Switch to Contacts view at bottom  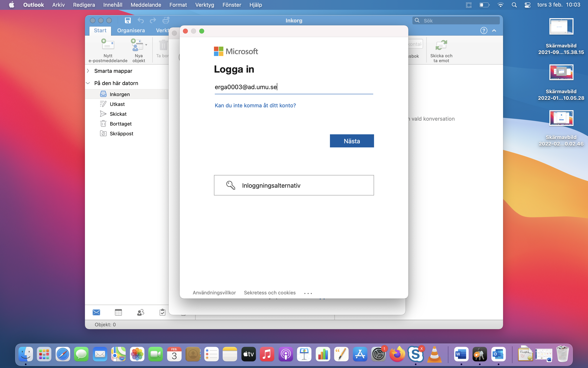[x=140, y=312]
